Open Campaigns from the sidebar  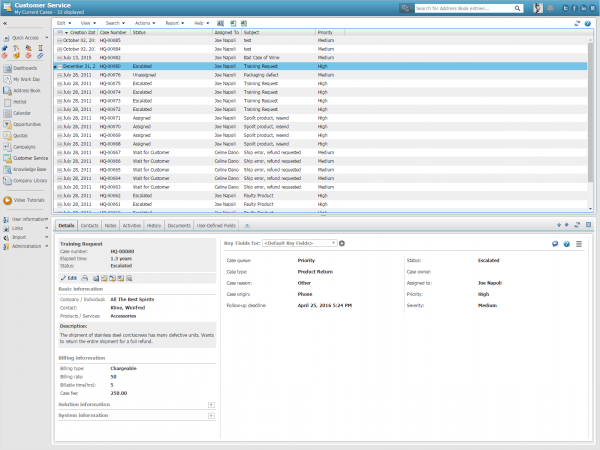pyautogui.click(x=20, y=147)
